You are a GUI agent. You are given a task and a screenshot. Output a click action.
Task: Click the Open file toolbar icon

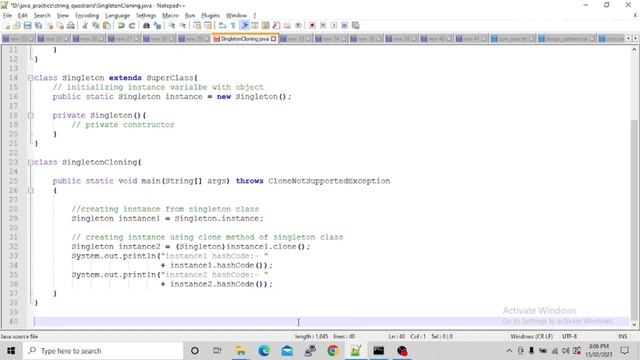(x=17, y=25)
